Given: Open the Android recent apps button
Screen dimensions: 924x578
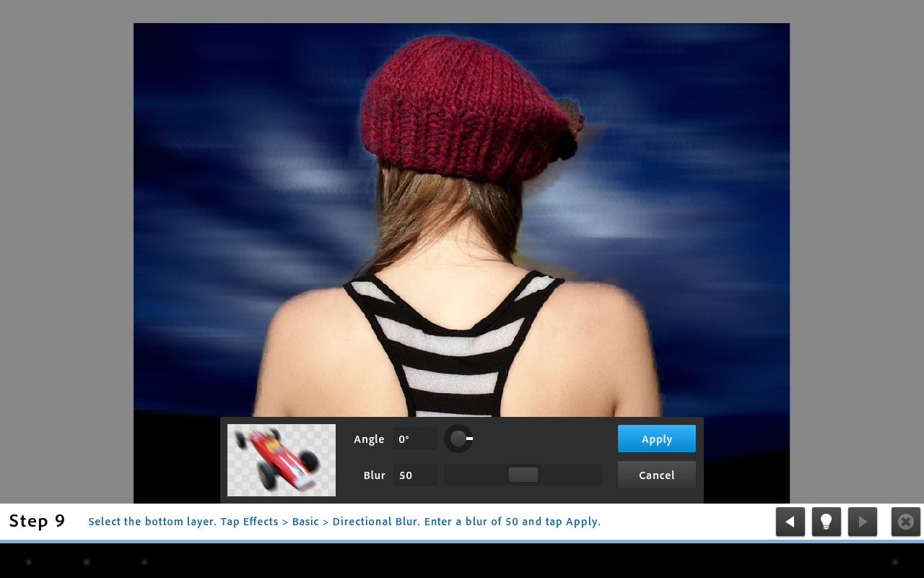Looking at the screenshot, I should 144,561.
